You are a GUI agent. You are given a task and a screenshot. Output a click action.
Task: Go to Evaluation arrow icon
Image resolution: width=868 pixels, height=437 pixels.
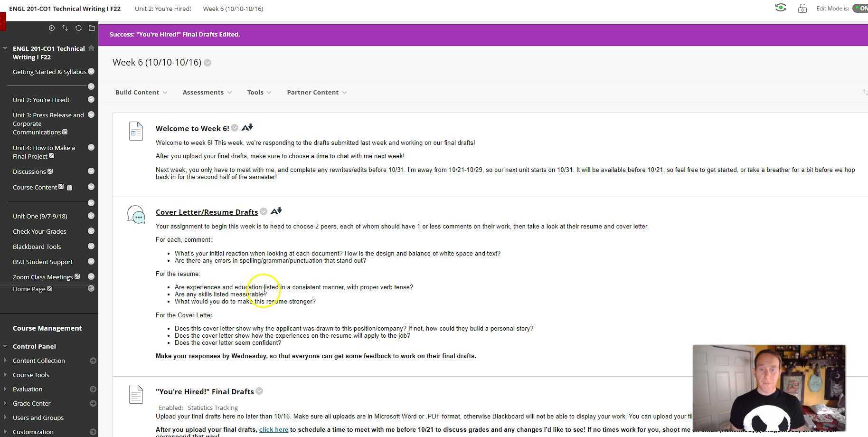point(93,389)
